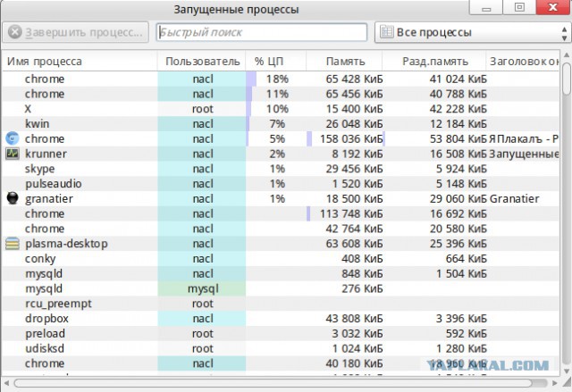
Task: Click the 'Запущенные' window title cell
Action: (524, 154)
